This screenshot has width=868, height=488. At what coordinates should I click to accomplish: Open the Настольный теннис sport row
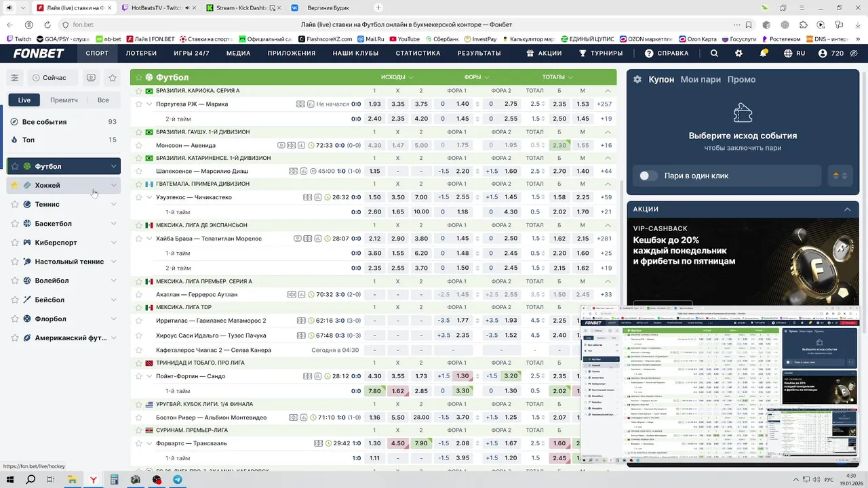[x=64, y=262]
